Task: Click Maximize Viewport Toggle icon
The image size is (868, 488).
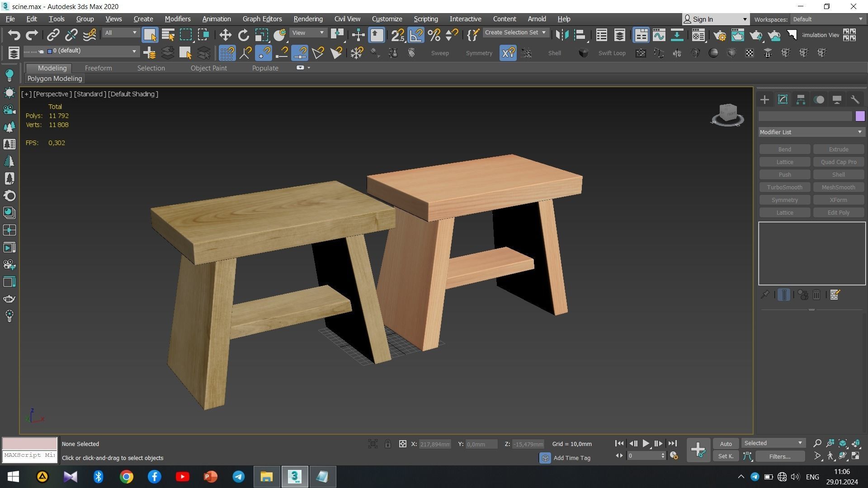Action: [855, 456]
